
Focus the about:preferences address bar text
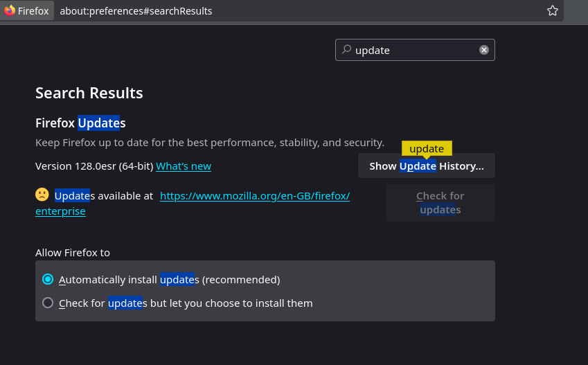[136, 11]
